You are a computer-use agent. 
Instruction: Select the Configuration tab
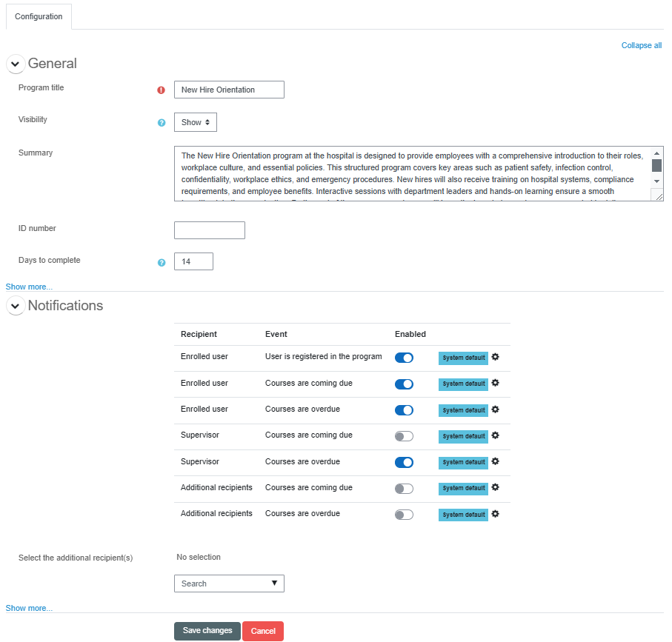tap(39, 16)
